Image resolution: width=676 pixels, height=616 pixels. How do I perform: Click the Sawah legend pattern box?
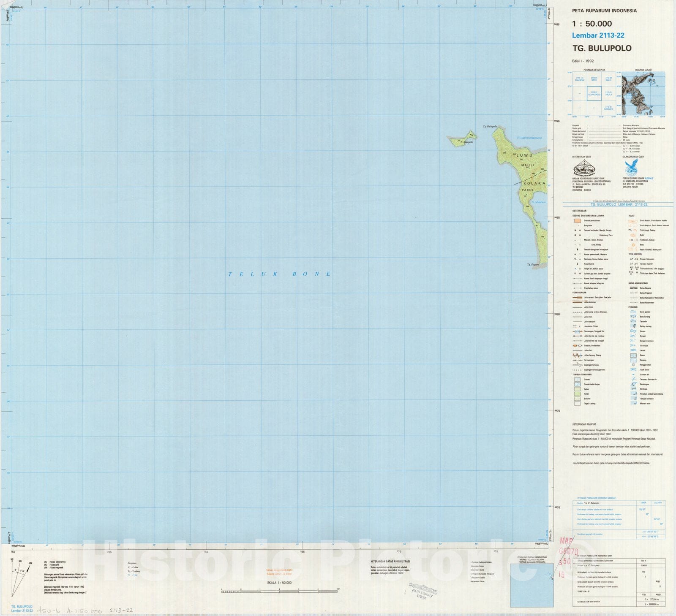577,379
